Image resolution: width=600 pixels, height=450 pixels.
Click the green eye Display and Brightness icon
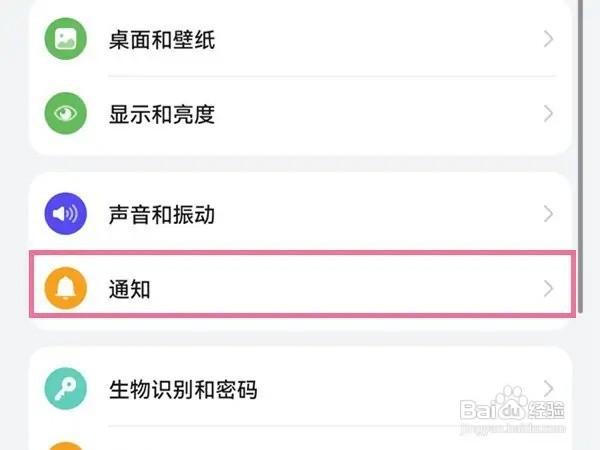pyautogui.click(x=66, y=114)
